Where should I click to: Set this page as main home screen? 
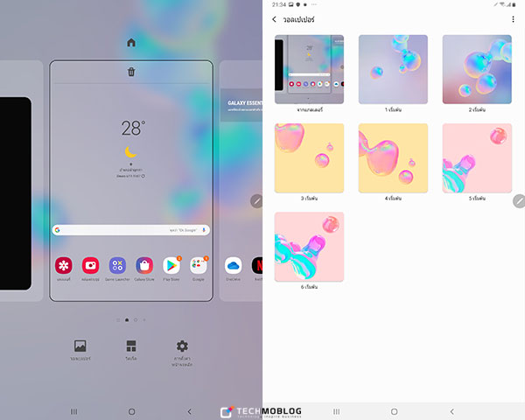click(x=131, y=43)
